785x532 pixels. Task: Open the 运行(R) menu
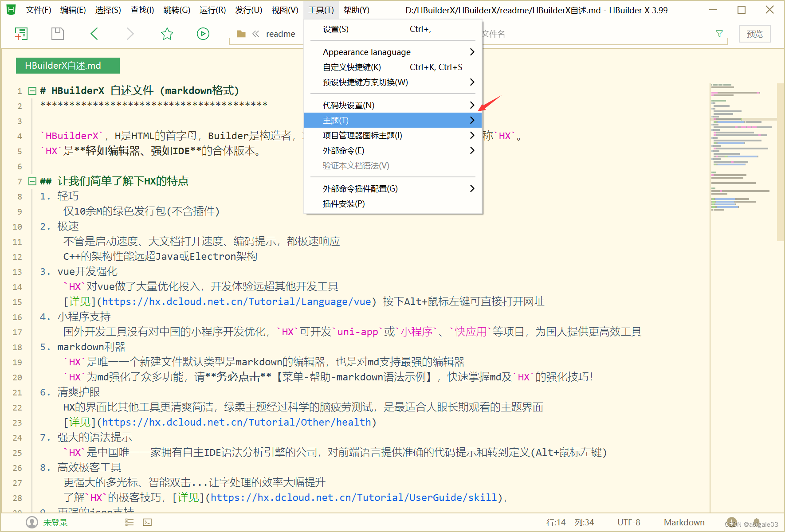point(212,10)
